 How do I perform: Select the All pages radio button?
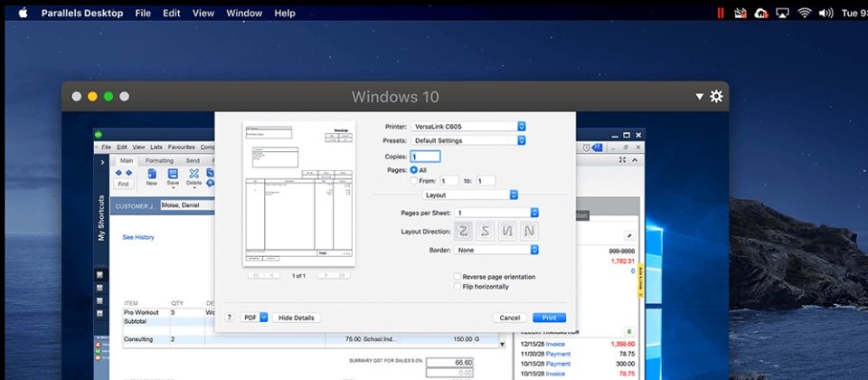pyautogui.click(x=413, y=170)
